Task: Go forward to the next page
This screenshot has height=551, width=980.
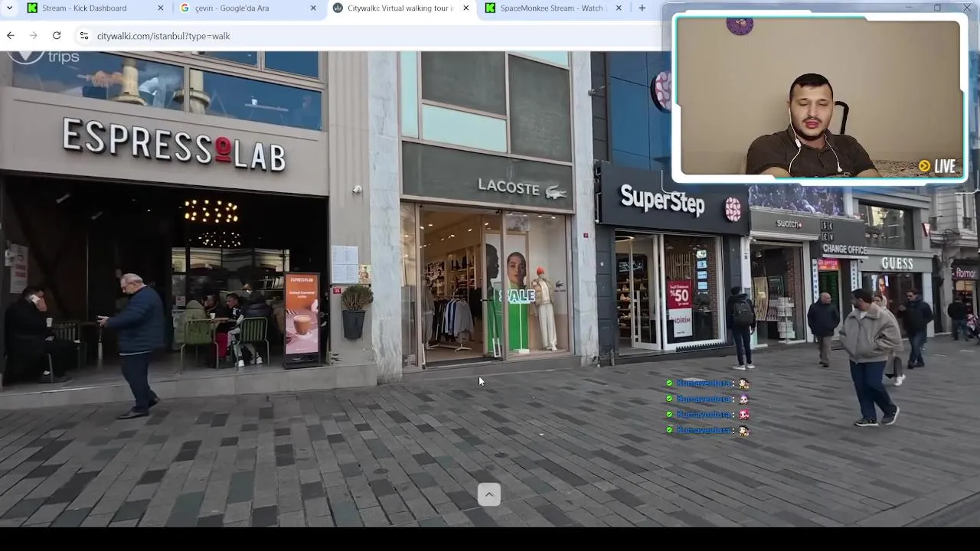Action: click(x=33, y=35)
